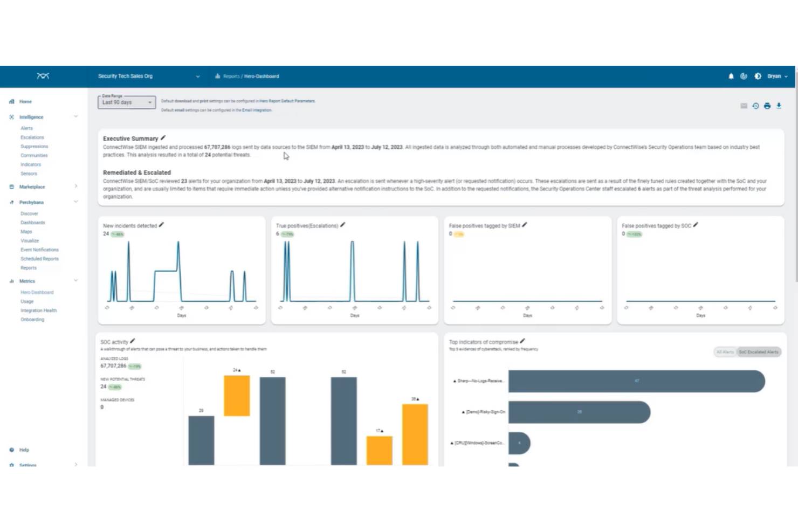Image resolution: width=798 pixels, height=532 pixels.
Task: Click the Metrics bar chart icon
Action: 12,281
